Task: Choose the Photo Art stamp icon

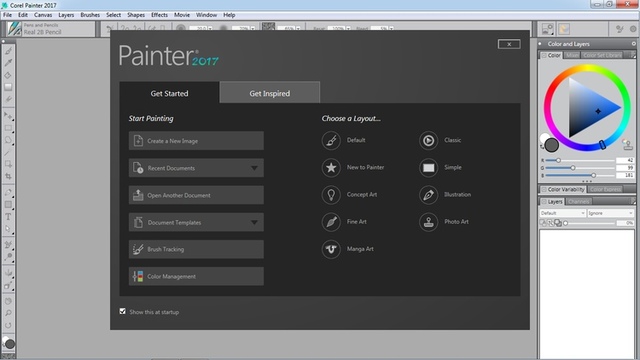Action: tap(428, 222)
